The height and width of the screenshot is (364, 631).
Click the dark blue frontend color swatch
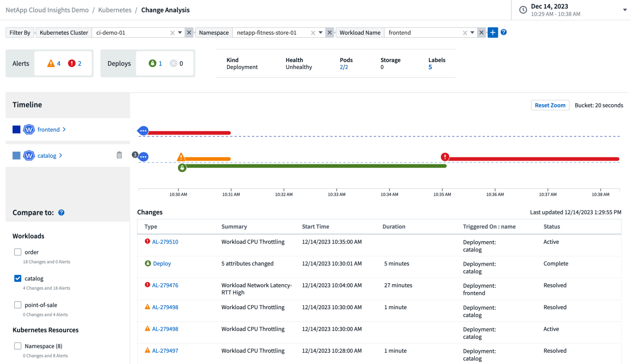pos(17,130)
